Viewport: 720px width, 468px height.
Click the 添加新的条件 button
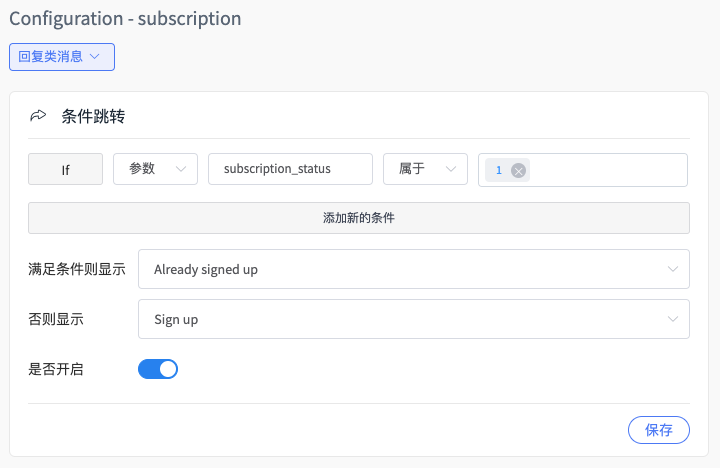(359, 218)
